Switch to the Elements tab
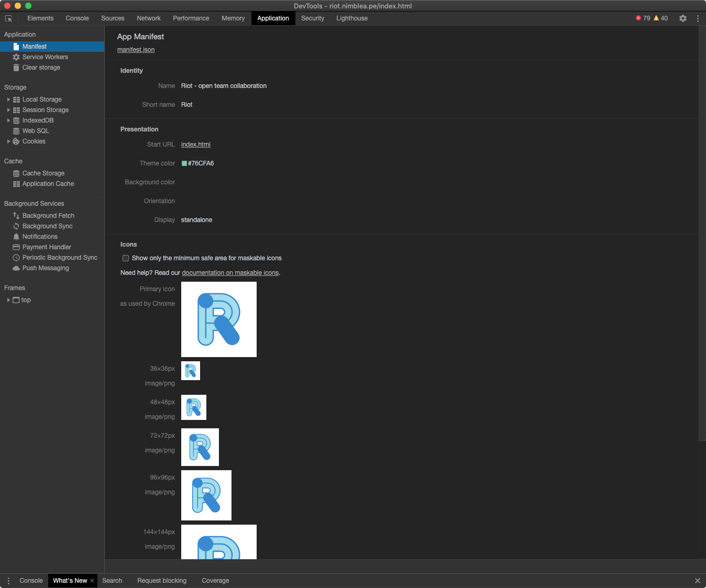 pos(40,18)
